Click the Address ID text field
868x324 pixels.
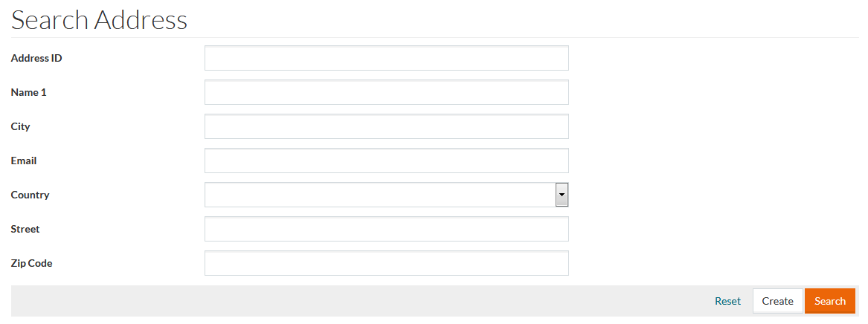[386, 58]
